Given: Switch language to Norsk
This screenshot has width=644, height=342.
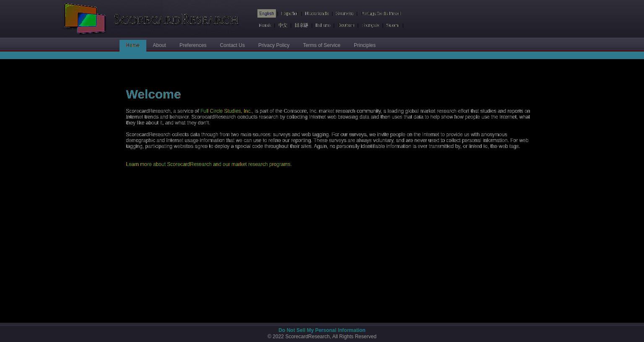Looking at the screenshot, I should (265, 25).
